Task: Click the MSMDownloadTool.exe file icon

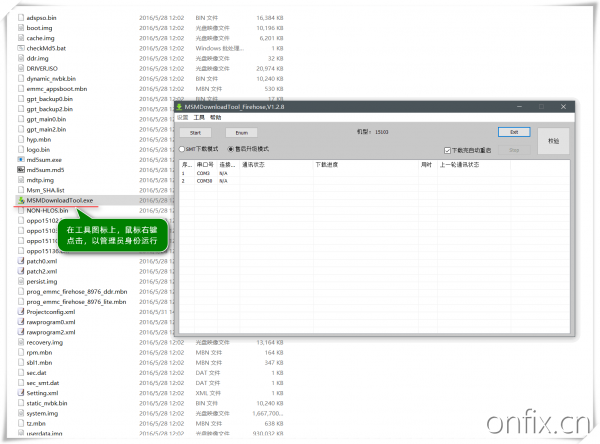Action: coord(20,200)
